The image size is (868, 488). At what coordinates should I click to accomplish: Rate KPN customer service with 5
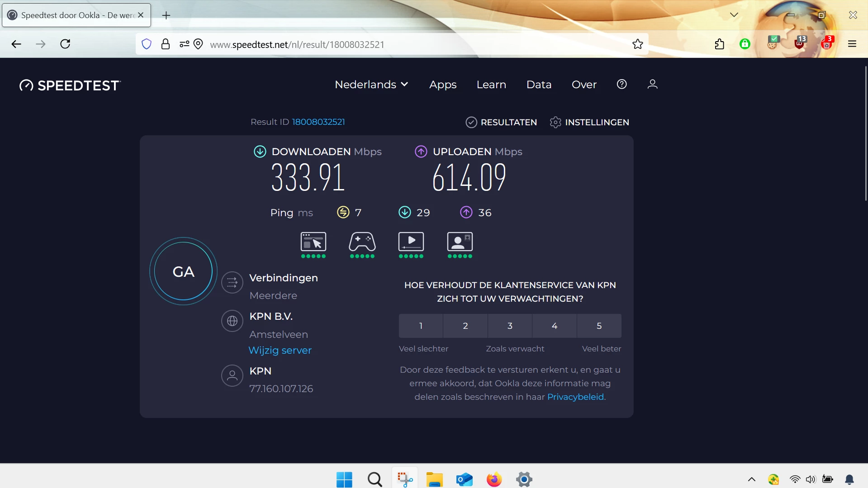coord(599,326)
